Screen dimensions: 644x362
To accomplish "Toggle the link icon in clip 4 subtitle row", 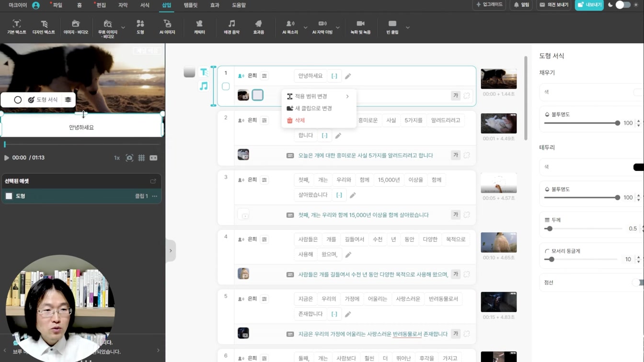I will [467, 274].
